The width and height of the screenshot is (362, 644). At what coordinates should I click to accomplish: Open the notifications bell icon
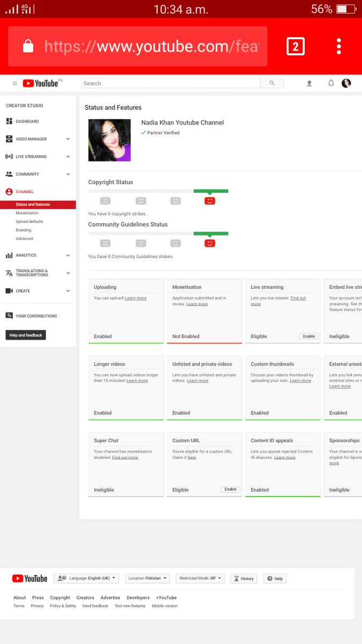coord(331,83)
